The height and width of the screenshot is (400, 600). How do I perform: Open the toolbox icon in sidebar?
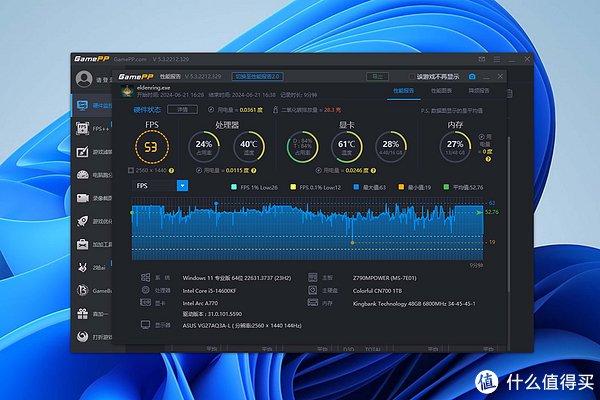pos(83,244)
